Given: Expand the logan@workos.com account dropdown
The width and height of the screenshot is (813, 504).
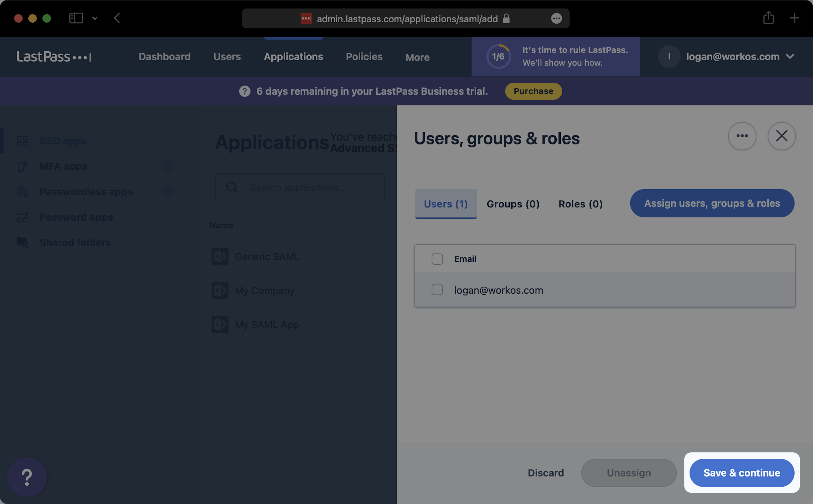Looking at the screenshot, I should 790,56.
